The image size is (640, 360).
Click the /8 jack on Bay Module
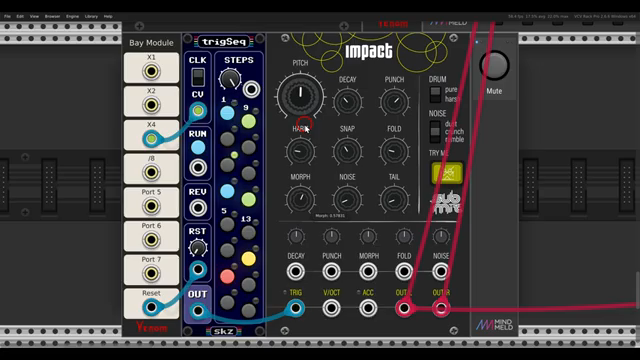[x=151, y=173]
